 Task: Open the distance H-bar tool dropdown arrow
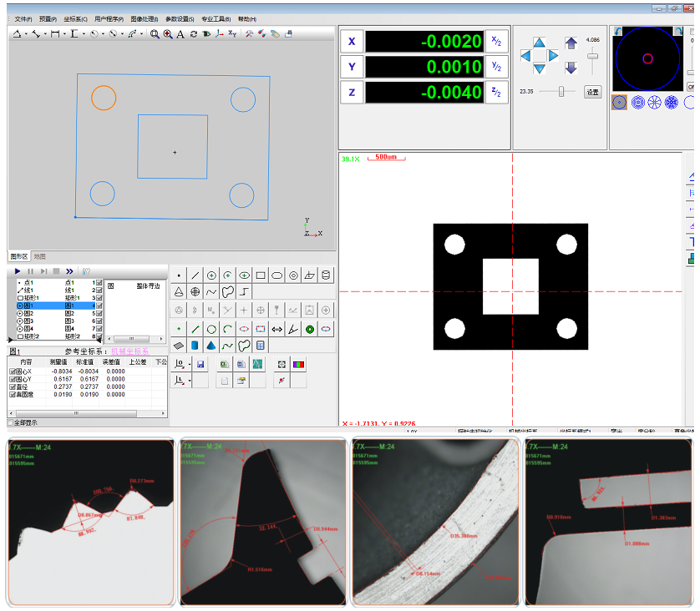[64, 34]
